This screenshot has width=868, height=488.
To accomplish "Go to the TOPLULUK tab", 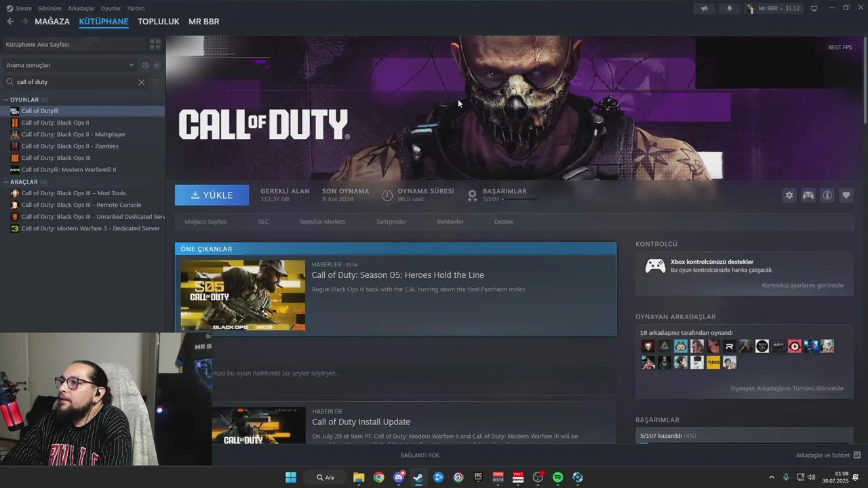I will click(x=158, y=22).
